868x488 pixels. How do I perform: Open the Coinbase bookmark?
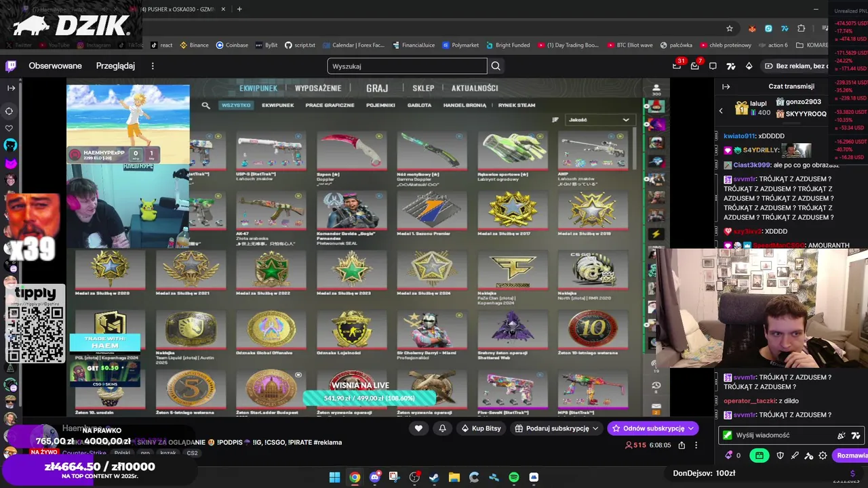tap(232, 45)
